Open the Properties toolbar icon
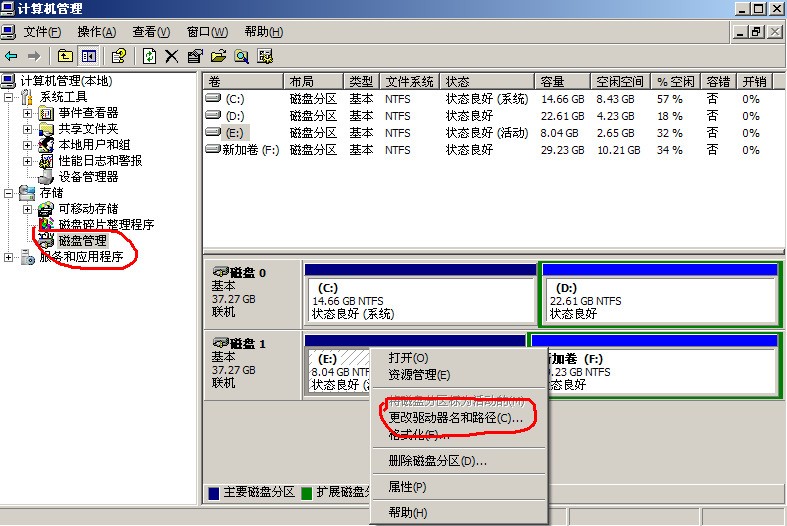The width and height of the screenshot is (787, 526). pos(195,56)
